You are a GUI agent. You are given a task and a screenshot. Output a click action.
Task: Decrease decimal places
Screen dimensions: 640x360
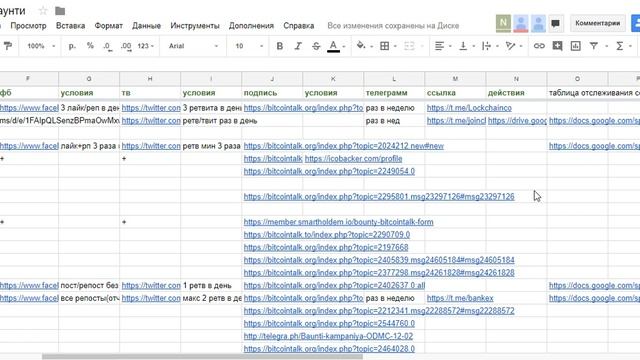coord(107,46)
